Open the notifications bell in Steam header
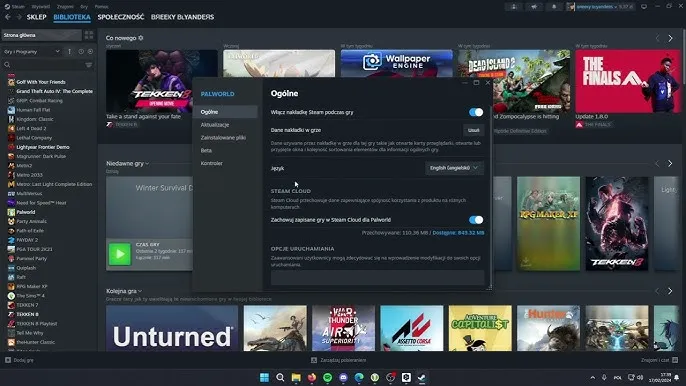This screenshot has width=686, height=386. [x=553, y=7]
